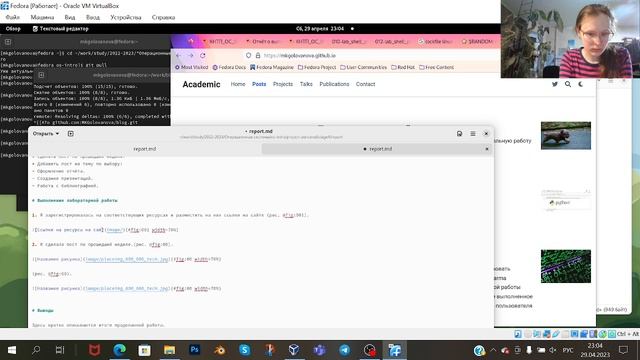Open Most Visited bookmark
This screenshot has width=640, height=360.
[191, 67]
